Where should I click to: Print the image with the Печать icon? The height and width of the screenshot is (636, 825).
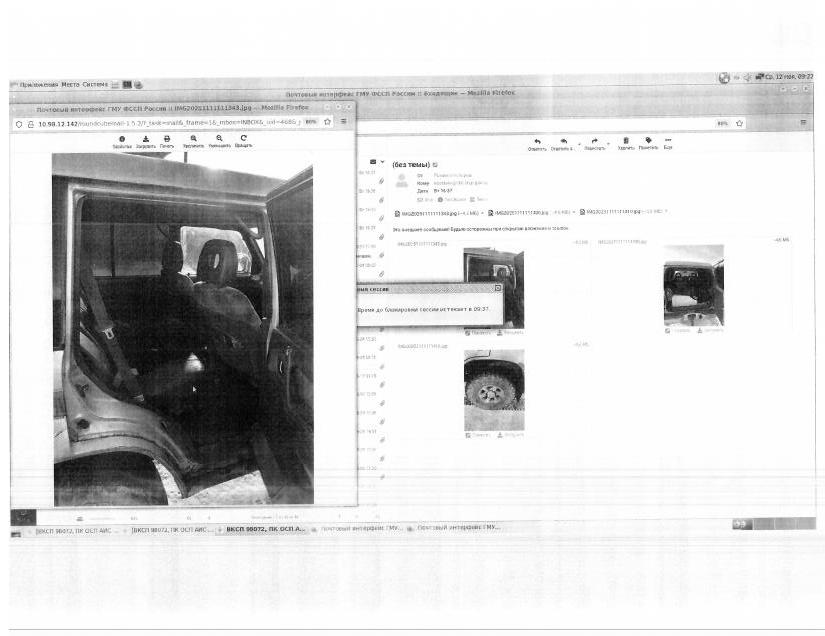[x=166, y=140]
